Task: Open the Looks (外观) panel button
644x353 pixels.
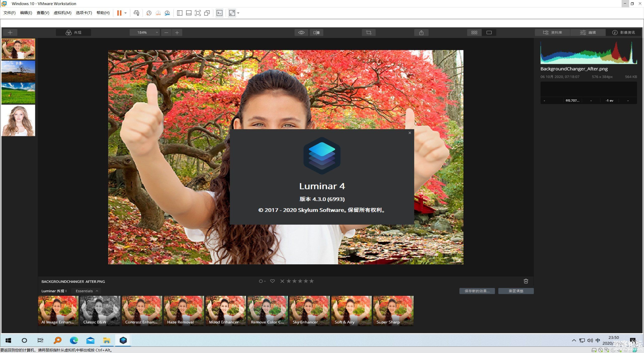Action: (73, 32)
